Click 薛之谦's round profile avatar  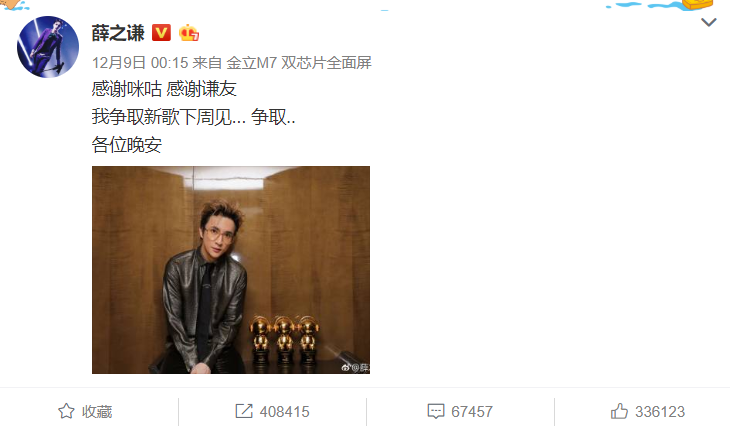48,47
